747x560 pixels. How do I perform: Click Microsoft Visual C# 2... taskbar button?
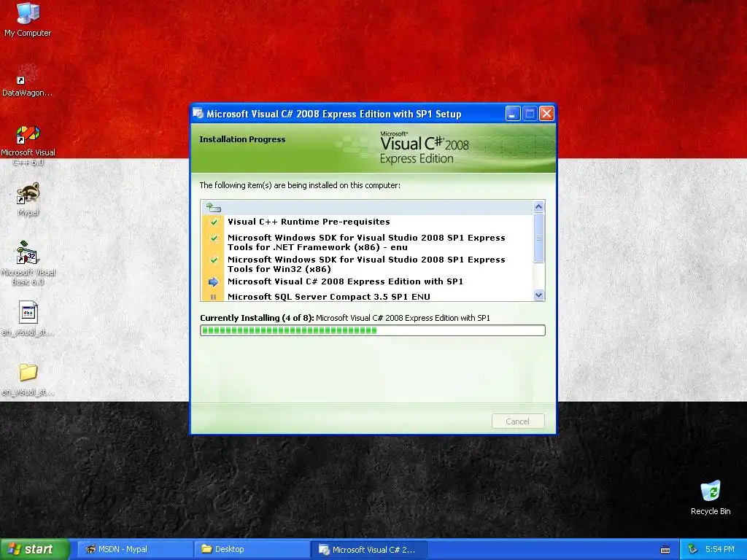[x=368, y=549]
